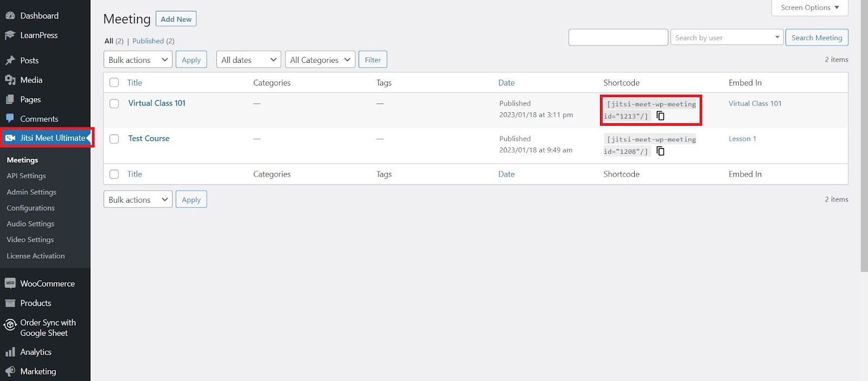Click the Search Meeting button
Screen dimensions: 868x381
[x=816, y=37]
